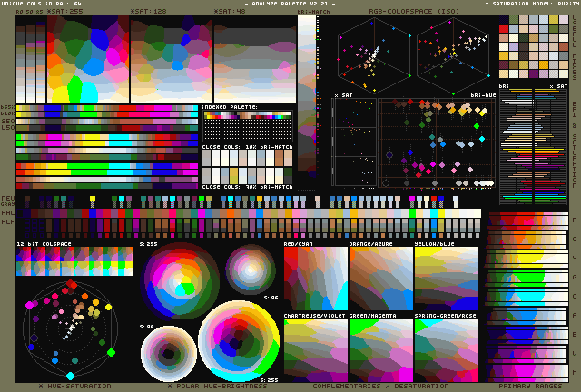The image size is (581, 392).
Task: Click the 12 BIT COLSPACE heading
Action: (x=44, y=244)
